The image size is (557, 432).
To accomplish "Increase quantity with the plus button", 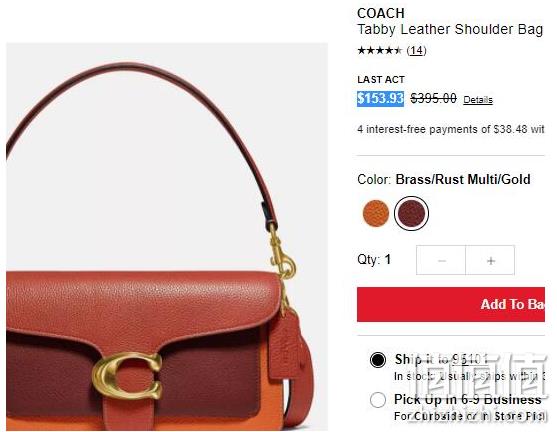I will [490, 260].
